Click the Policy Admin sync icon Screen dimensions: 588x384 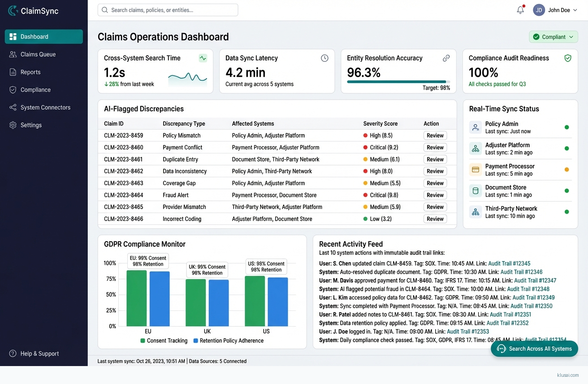476,127
